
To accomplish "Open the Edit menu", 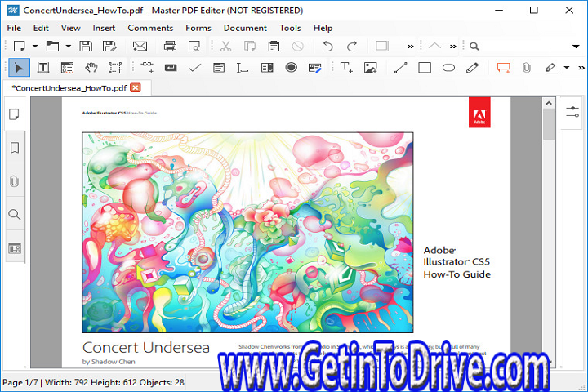I will (x=41, y=28).
